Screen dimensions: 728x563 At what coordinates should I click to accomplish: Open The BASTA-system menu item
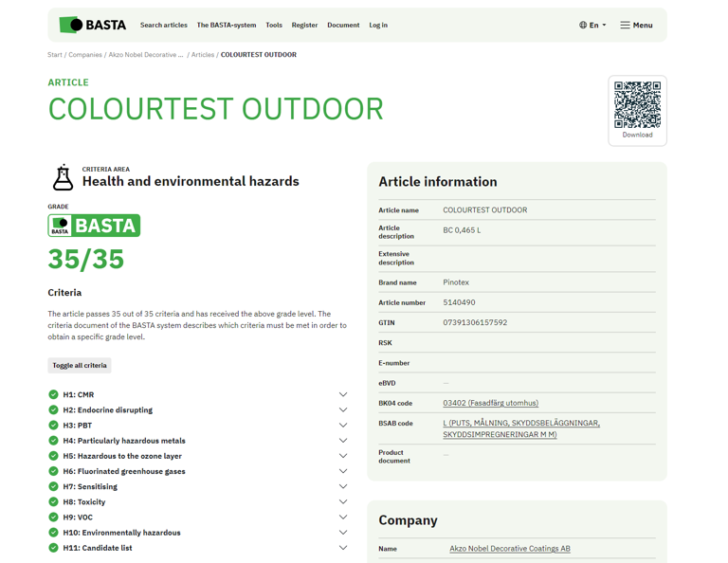pyautogui.click(x=227, y=26)
